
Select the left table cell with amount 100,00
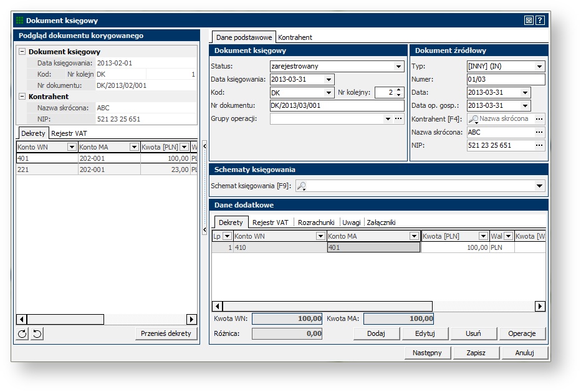pyautogui.click(x=165, y=158)
